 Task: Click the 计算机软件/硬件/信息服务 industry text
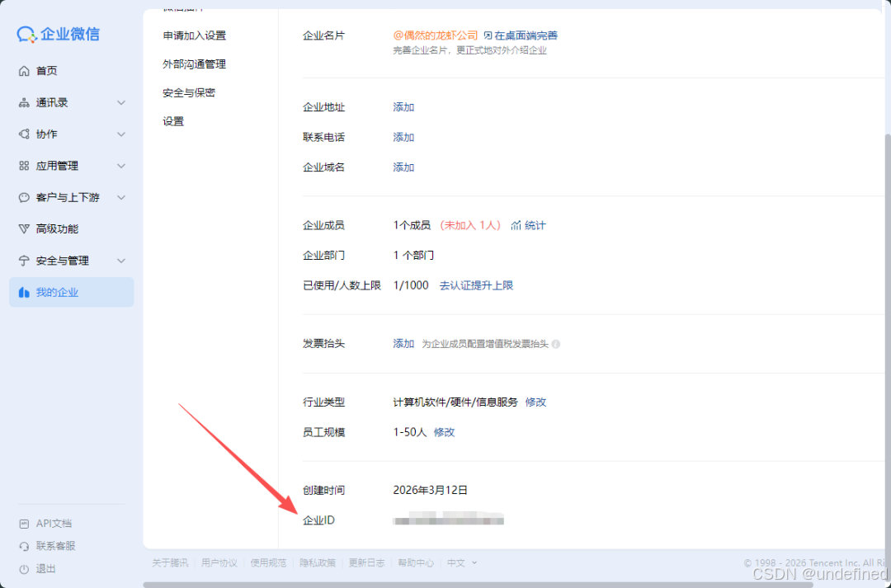455,402
